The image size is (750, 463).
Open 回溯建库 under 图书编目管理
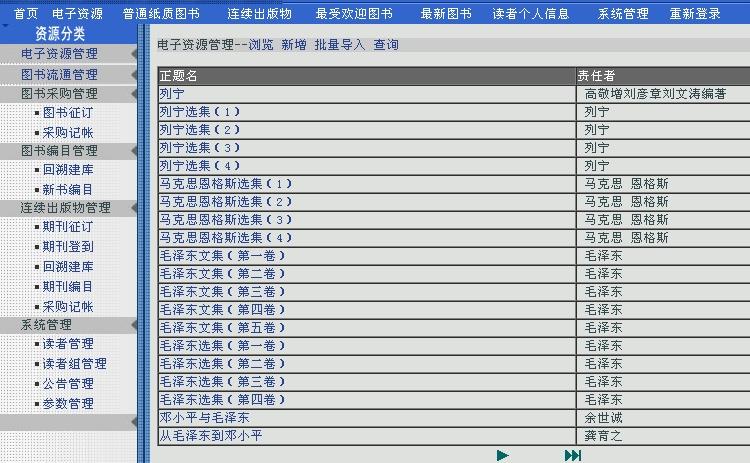(68, 170)
